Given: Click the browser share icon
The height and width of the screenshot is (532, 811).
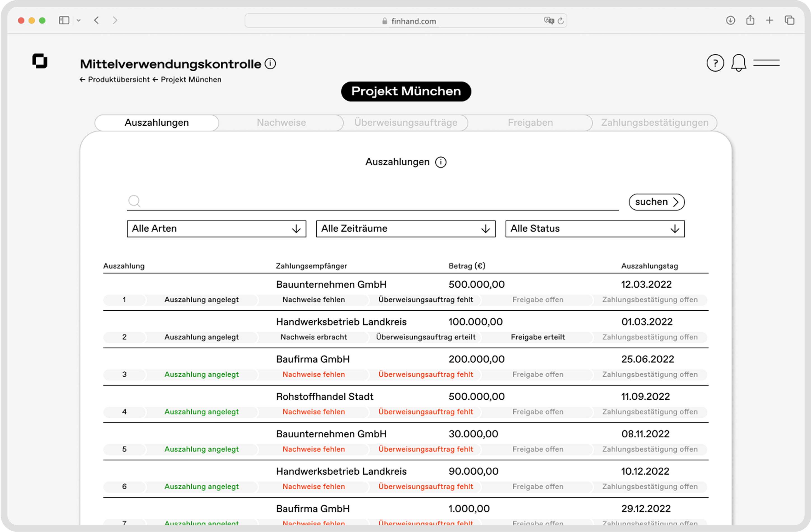Looking at the screenshot, I should click(750, 20).
